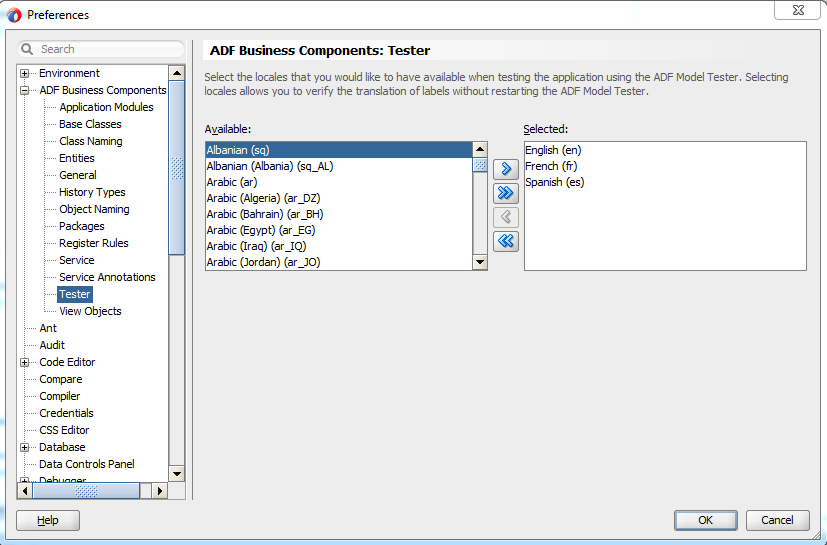The image size is (827, 545).
Task: Move all locales to Selected list
Action: tap(506, 193)
